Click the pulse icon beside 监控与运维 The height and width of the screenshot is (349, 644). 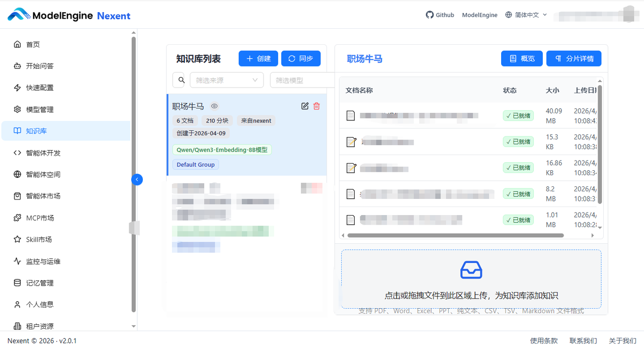pyautogui.click(x=18, y=261)
